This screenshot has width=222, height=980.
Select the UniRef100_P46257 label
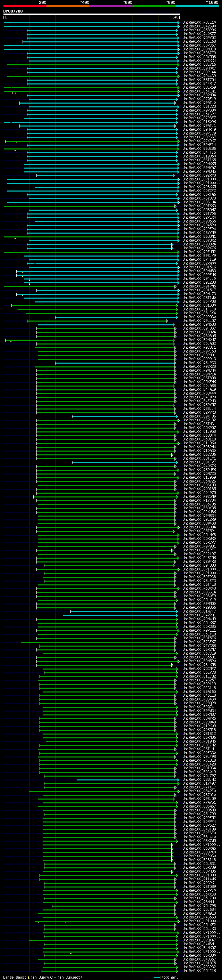[x=199, y=680]
